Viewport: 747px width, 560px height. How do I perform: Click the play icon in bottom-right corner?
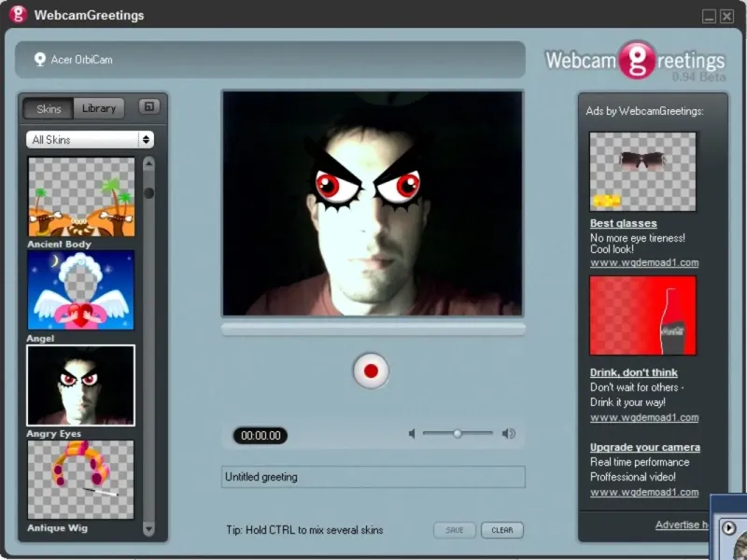pyautogui.click(x=728, y=527)
